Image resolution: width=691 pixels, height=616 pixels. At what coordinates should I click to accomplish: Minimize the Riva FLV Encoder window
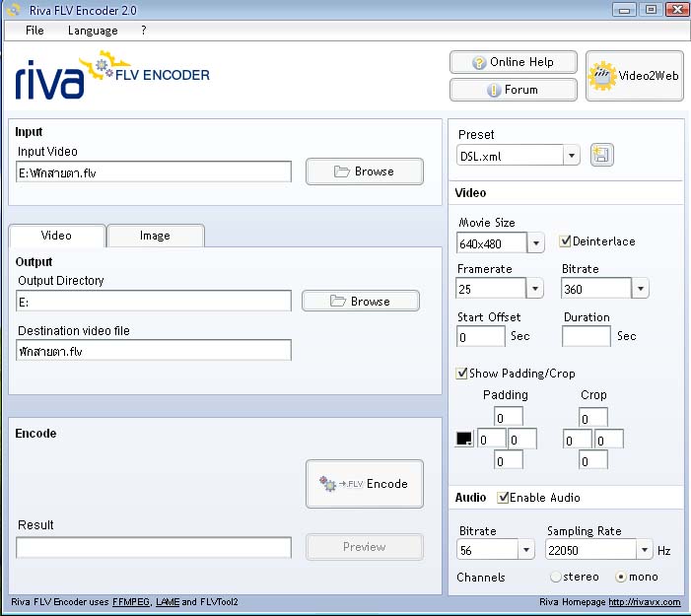(x=624, y=10)
